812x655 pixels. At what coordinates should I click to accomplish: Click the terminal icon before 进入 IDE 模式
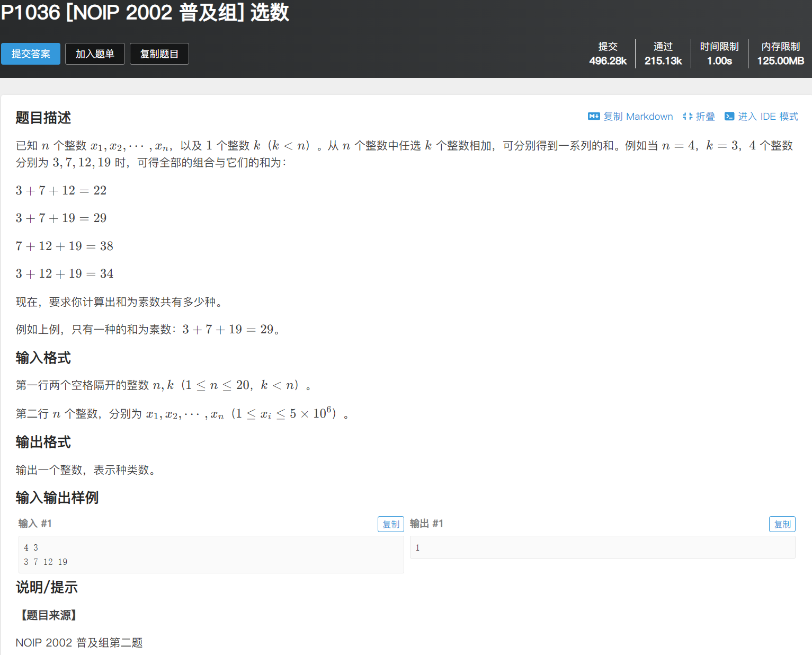(x=729, y=117)
